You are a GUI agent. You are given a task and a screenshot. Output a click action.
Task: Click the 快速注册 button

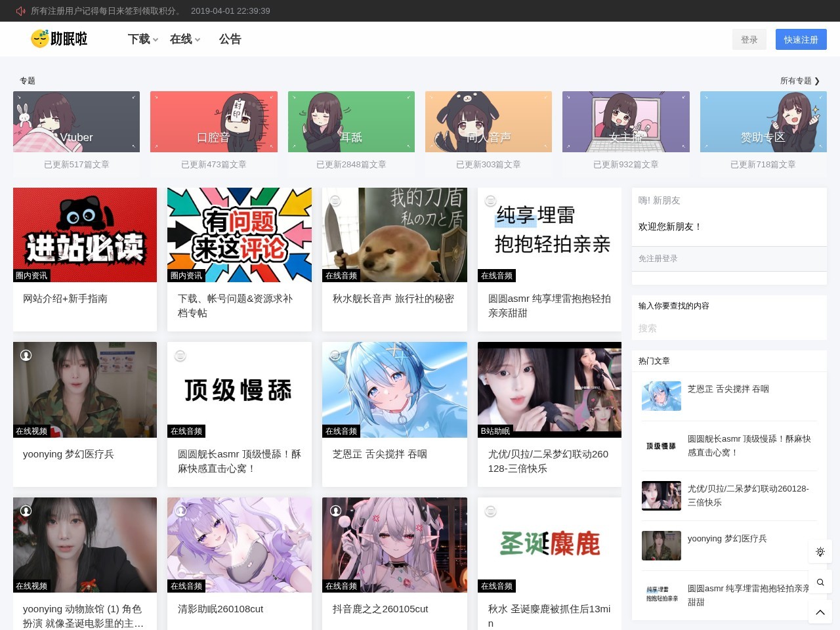coord(801,39)
